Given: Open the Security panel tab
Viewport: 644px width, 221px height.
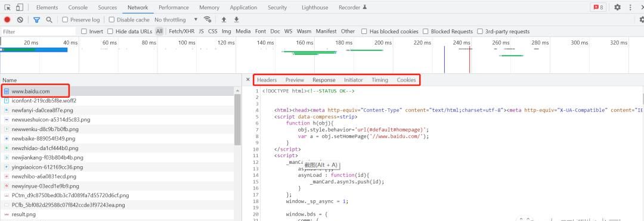Looking at the screenshot, I should tap(277, 7).
